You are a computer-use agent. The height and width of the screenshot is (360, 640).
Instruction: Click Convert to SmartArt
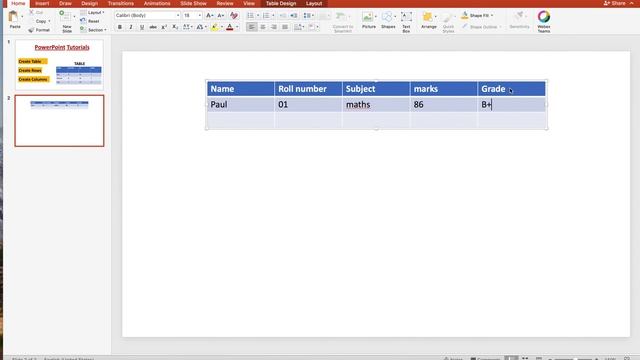point(342,22)
